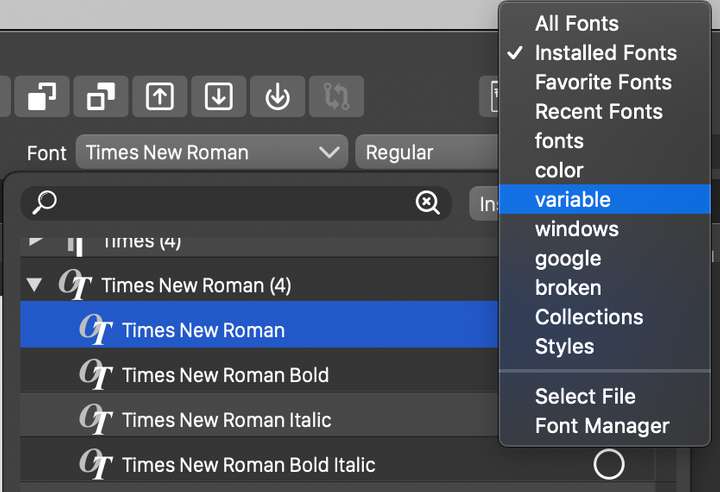Screen dimensions: 720x492
Task: Click inside the font search field
Action: click(x=236, y=203)
